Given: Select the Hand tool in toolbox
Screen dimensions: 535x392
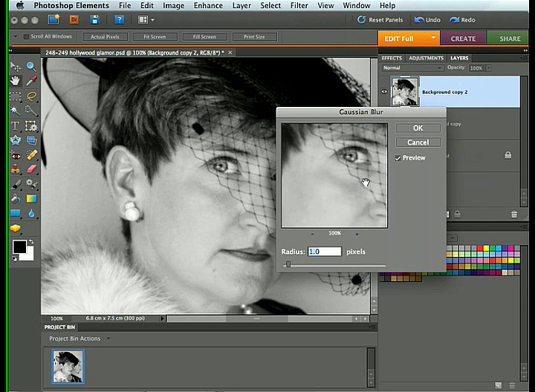Looking at the screenshot, I should [x=16, y=81].
